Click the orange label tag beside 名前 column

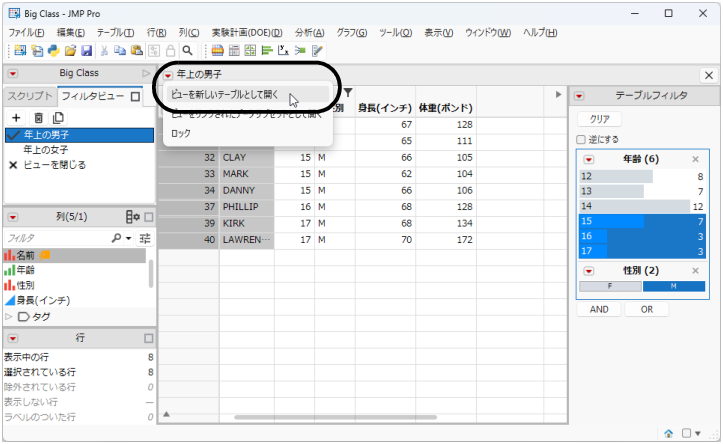click(x=45, y=255)
